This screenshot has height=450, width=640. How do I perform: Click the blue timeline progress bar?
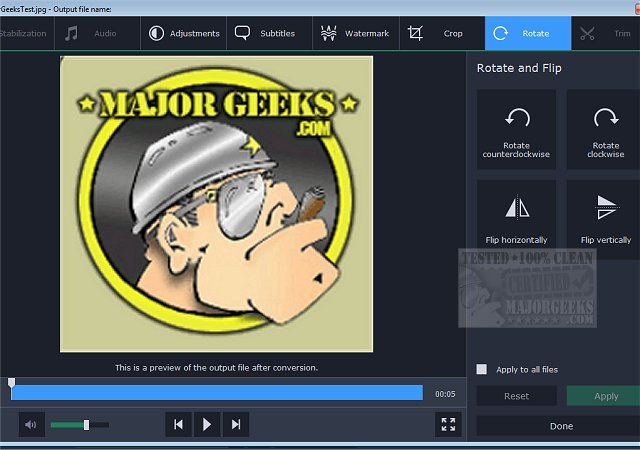point(217,392)
